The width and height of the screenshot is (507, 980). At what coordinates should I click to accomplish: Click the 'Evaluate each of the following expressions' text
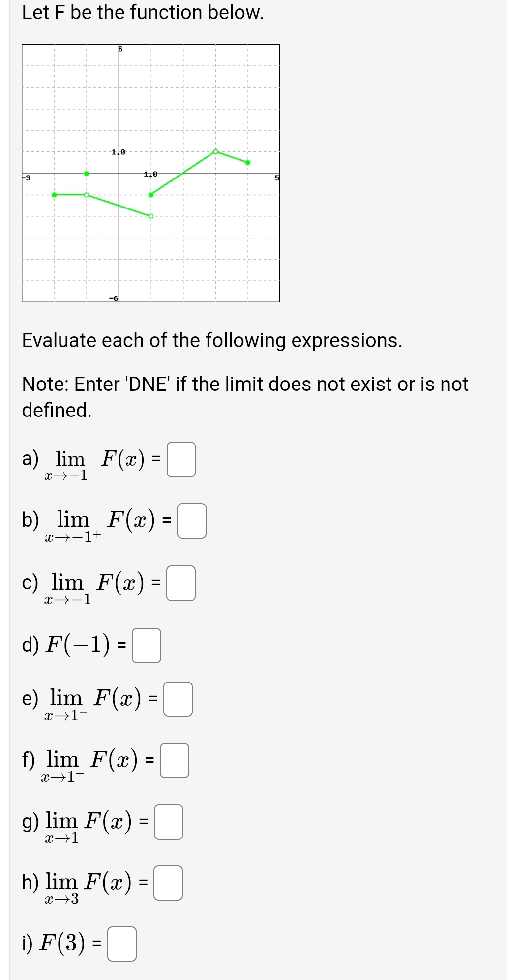coord(212,340)
